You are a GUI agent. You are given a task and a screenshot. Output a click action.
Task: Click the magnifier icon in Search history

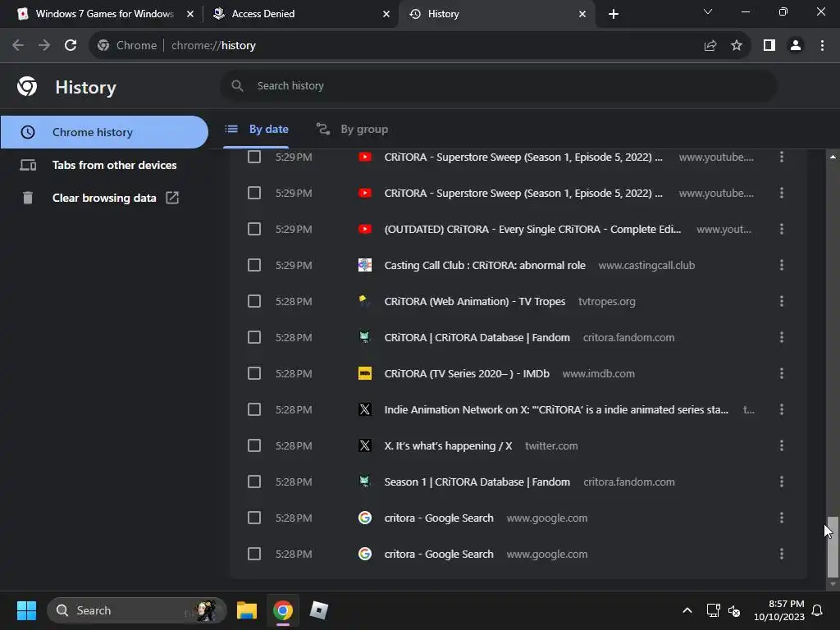237,85
